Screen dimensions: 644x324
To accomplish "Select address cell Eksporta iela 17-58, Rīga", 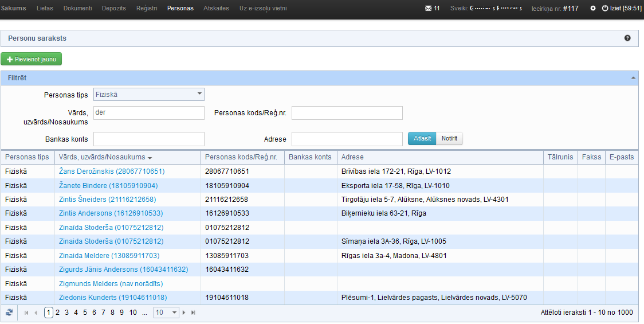I will pos(440,186).
